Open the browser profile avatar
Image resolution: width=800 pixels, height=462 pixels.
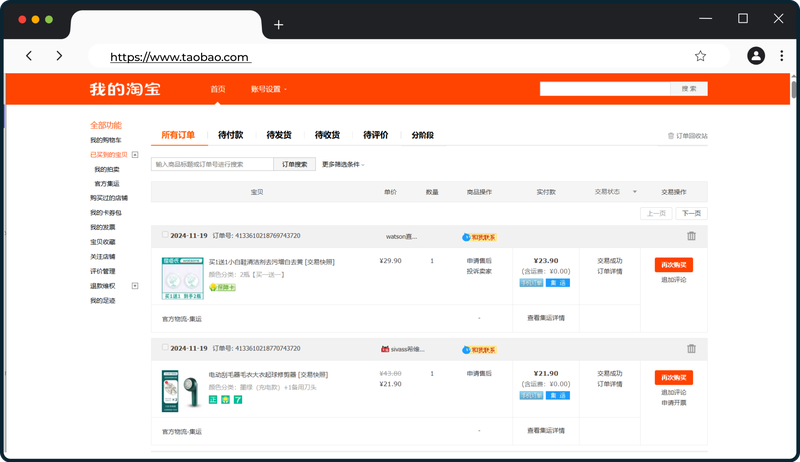point(756,56)
